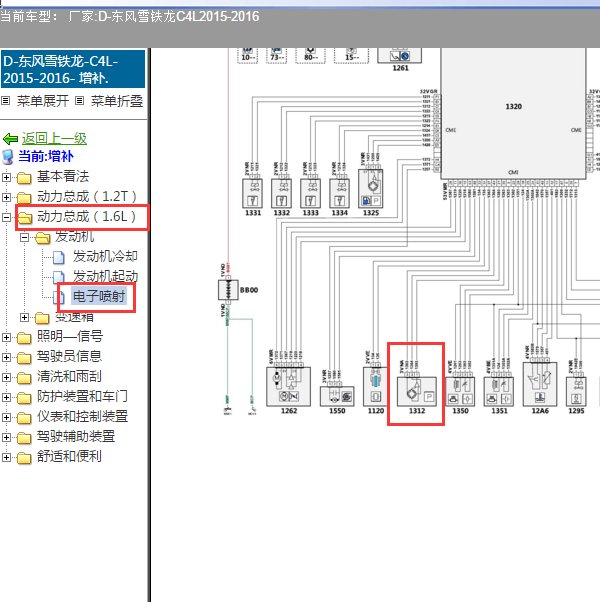Select 动力总成（1.6L） tree item
This screenshot has height=602, width=600.
pyautogui.click(x=87, y=217)
